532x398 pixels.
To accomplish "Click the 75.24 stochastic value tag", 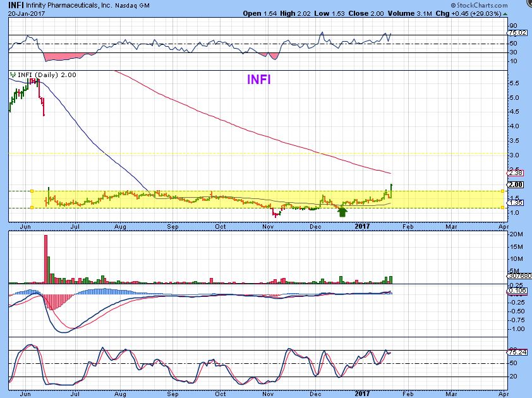I will click(517, 353).
